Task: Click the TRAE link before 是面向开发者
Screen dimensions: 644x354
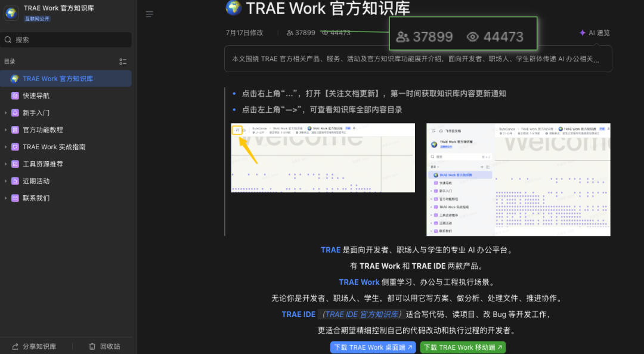Action: 330,250
